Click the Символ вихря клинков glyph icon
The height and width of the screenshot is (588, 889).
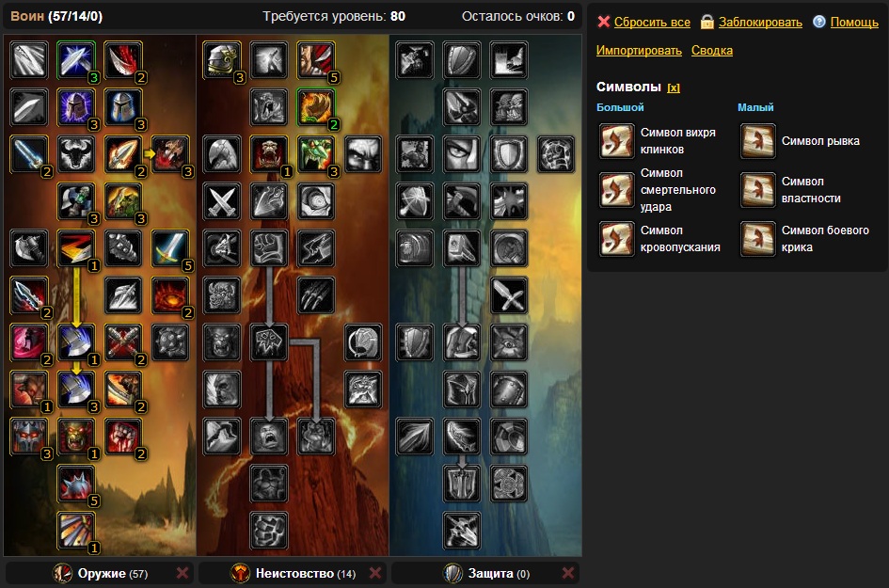[x=617, y=141]
